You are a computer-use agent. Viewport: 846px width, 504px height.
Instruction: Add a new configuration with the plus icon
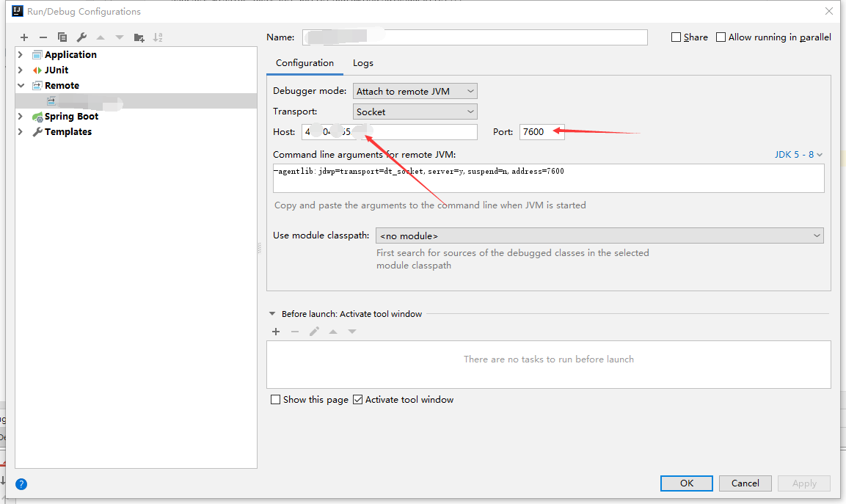point(23,37)
